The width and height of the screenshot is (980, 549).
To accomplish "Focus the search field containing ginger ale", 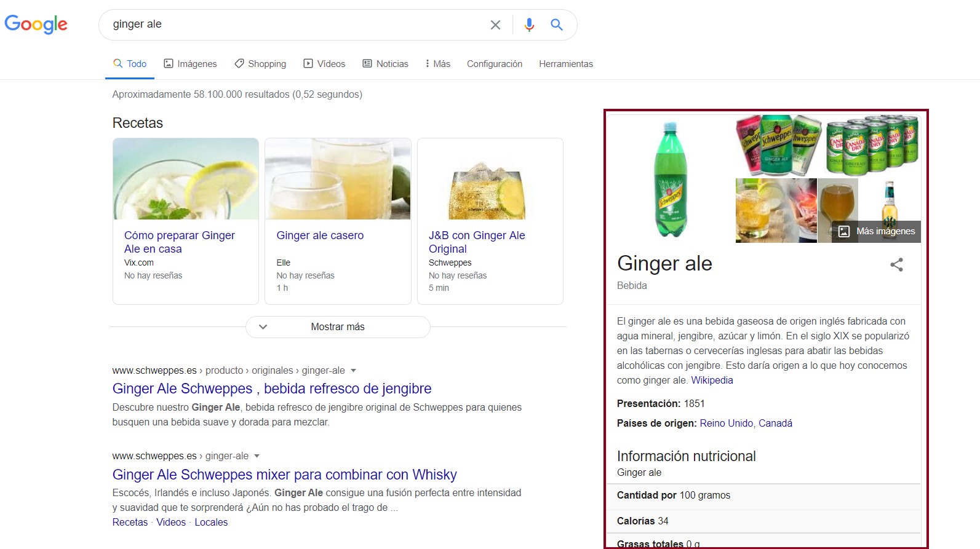I will (295, 25).
